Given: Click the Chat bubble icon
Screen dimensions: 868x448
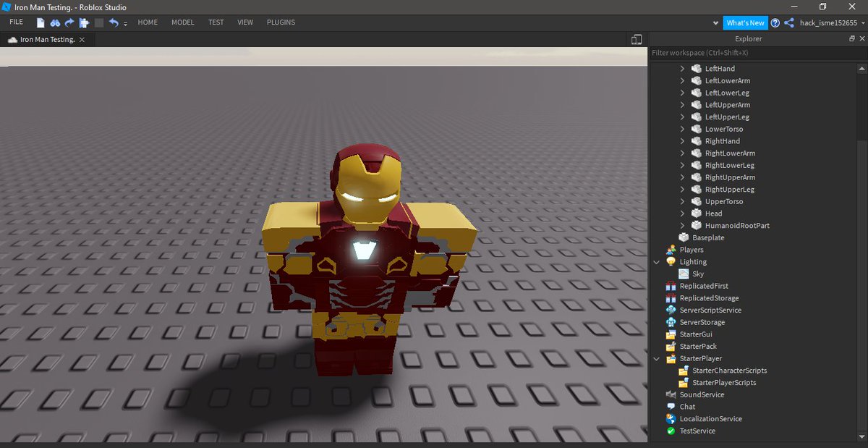Looking at the screenshot, I should [x=671, y=407].
